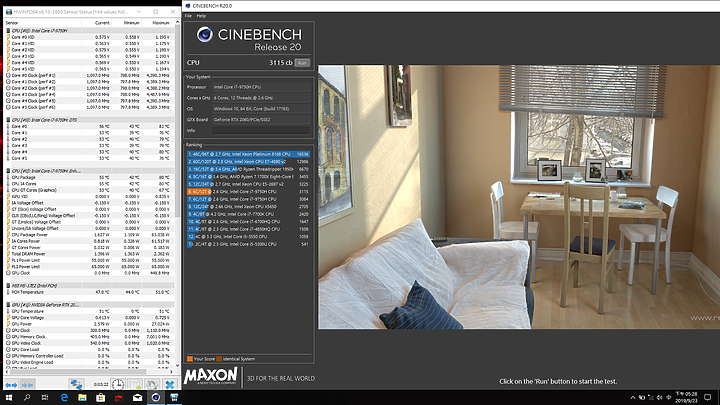Viewport: 720px width, 405px height.
Task: Reset the HWiNFO elapsed-time clock icon
Action: [x=118, y=384]
